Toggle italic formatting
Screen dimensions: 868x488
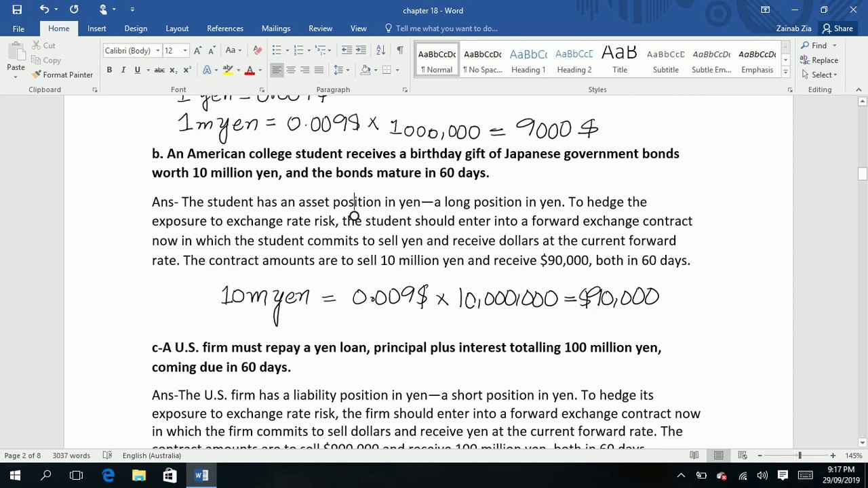(x=123, y=70)
